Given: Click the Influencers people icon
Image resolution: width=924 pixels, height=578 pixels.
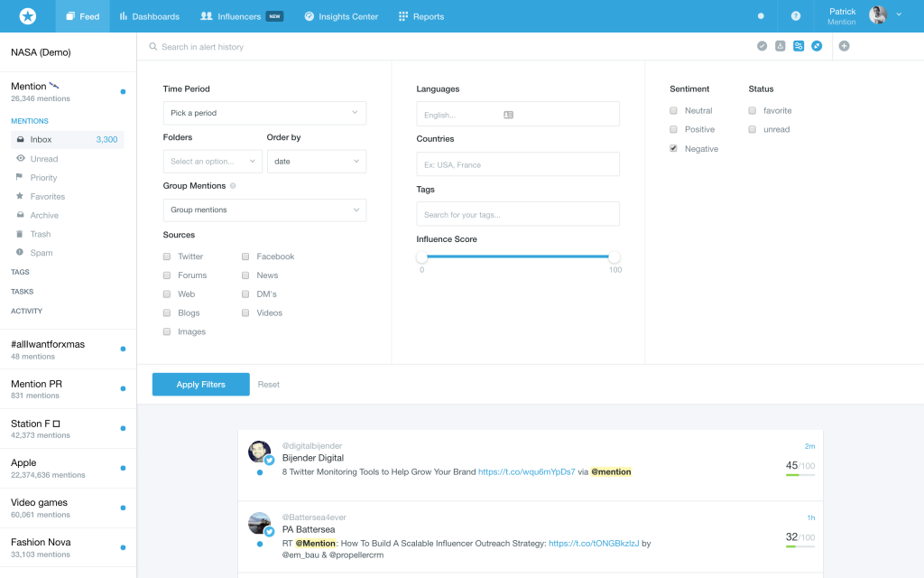Looking at the screenshot, I should pyautogui.click(x=207, y=16).
